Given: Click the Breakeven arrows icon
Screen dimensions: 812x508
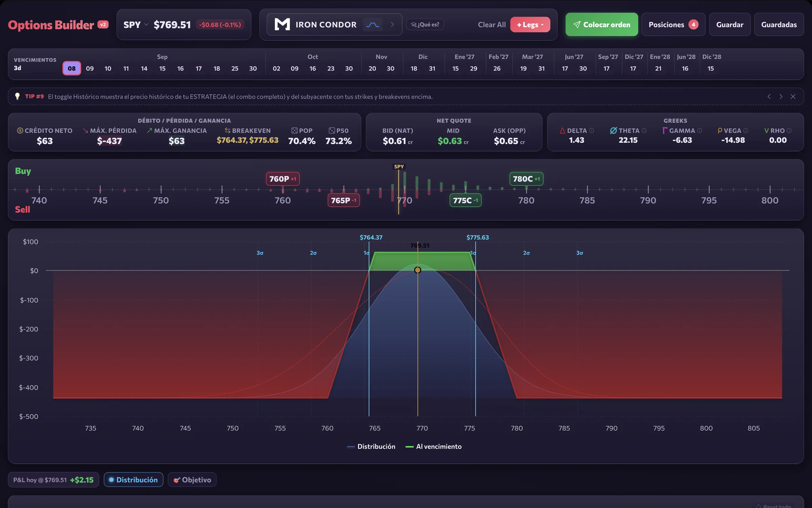Looking at the screenshot, I should point(227,131).
